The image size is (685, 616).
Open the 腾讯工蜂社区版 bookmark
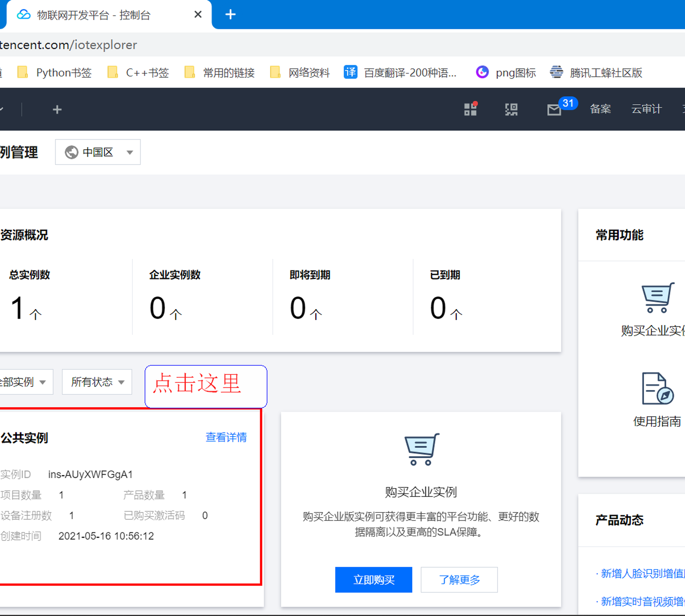coord(596,73)
